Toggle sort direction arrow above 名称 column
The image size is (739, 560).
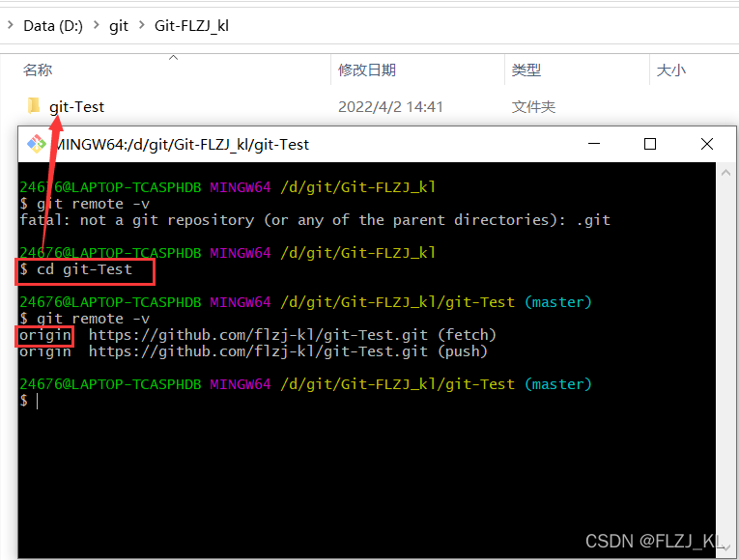(174, 58)
